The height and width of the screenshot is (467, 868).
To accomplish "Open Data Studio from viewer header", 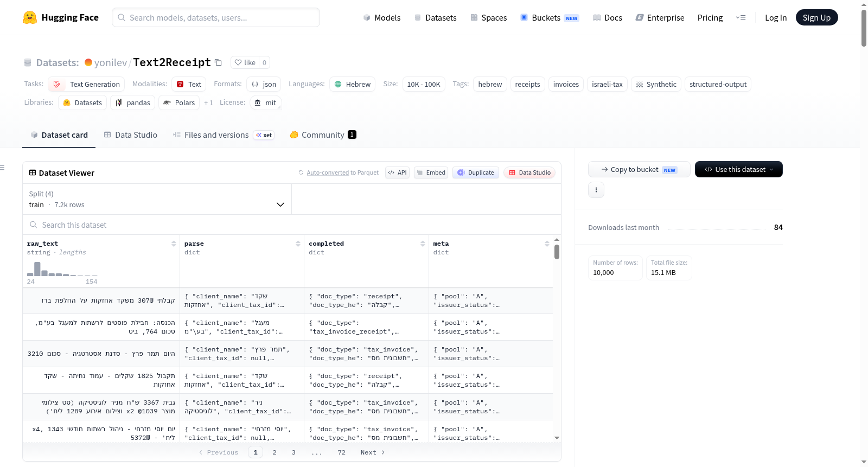I will tap(529, 172).
